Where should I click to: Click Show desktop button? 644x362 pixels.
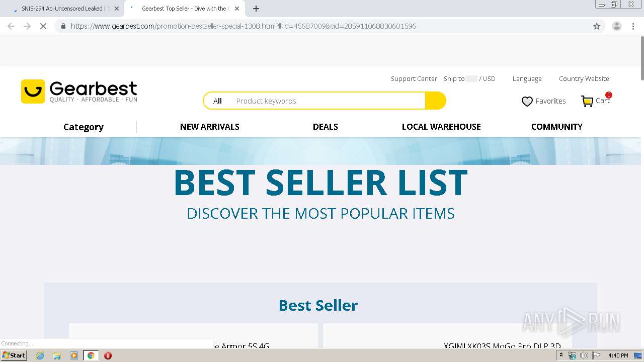tap(638, 355)
